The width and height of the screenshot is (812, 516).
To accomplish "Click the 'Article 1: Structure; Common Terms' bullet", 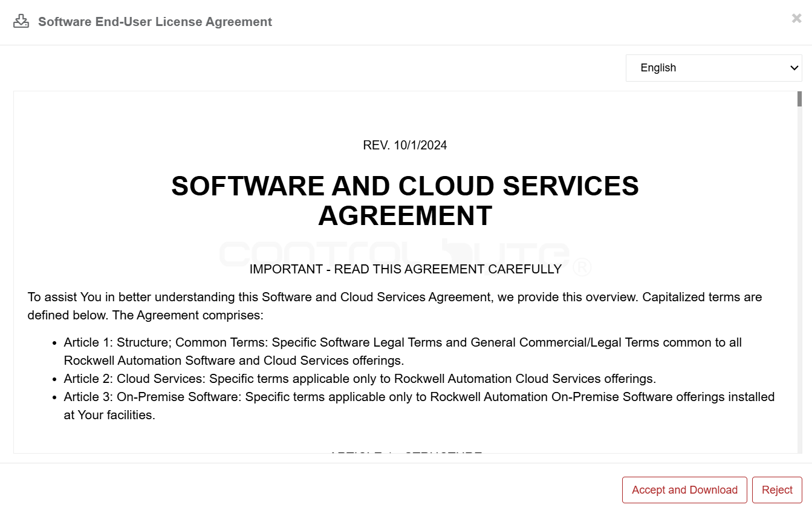I will pos(403,351).
